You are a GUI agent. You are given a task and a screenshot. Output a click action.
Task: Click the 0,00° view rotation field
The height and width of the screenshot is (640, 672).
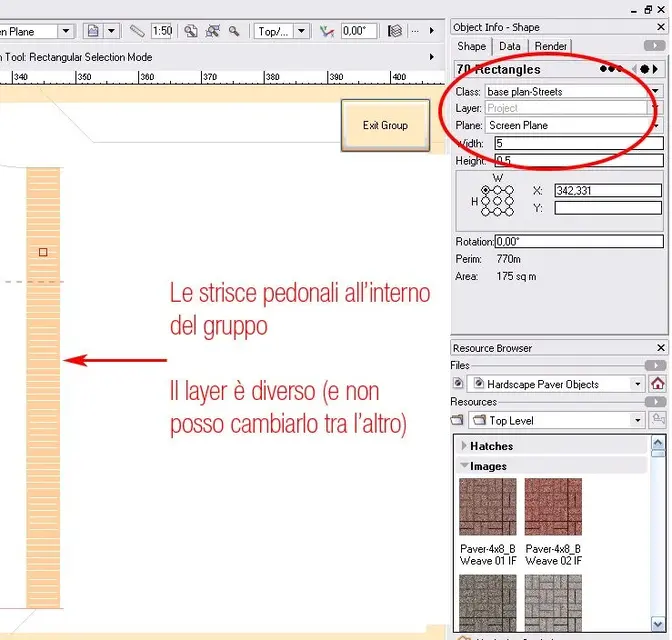point(359,31)
